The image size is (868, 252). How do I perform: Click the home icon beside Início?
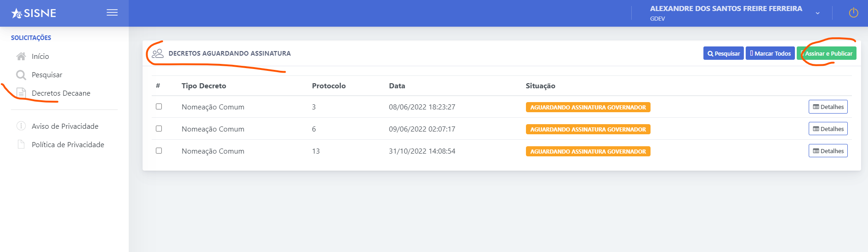point(21,56)
